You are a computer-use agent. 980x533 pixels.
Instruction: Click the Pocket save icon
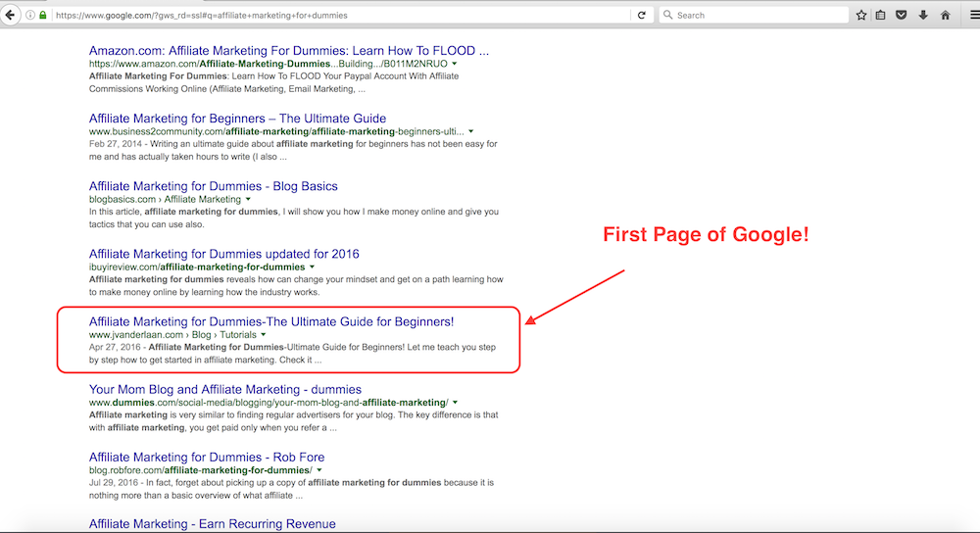[x=902, y=16]
